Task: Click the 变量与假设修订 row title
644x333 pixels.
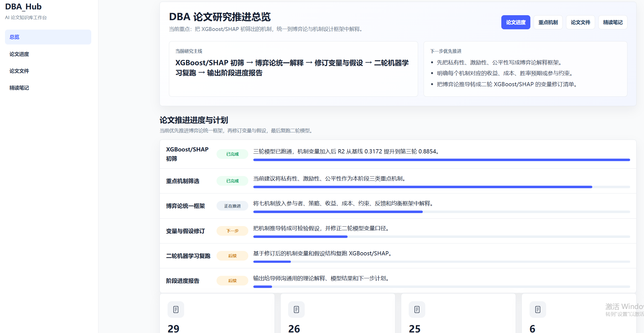Action: [x=185, y=231]
